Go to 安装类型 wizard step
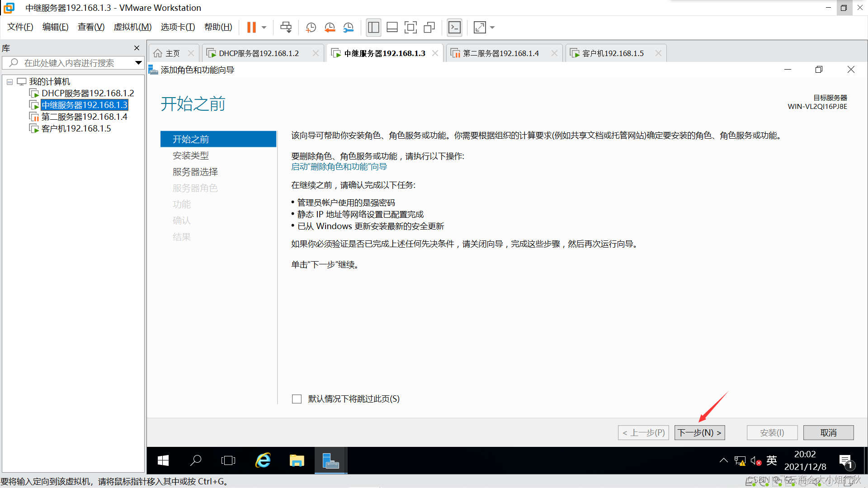The height and width of the screenshot is (488, 868). (190, 155)
